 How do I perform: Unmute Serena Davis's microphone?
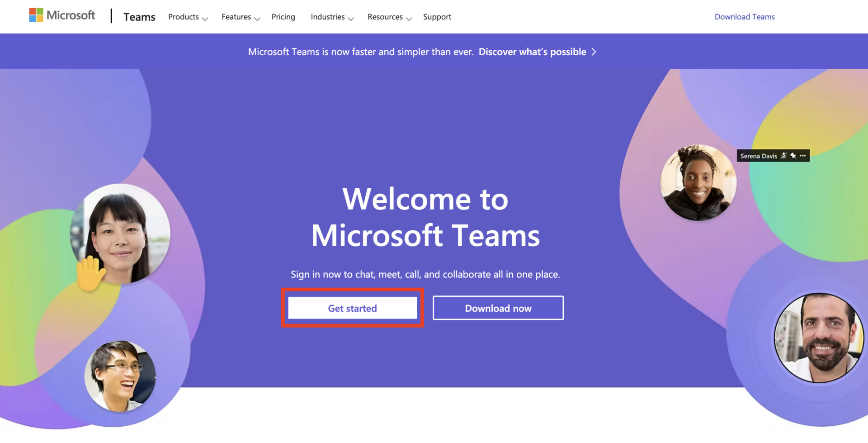(x=784, y=156)
